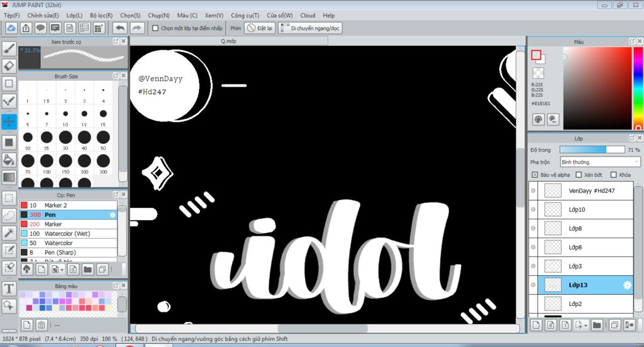The width and height of the screenshot is (644, 347).
Task: Click the 'Đặt lại' reset button
Action: [x=260, y=28]
